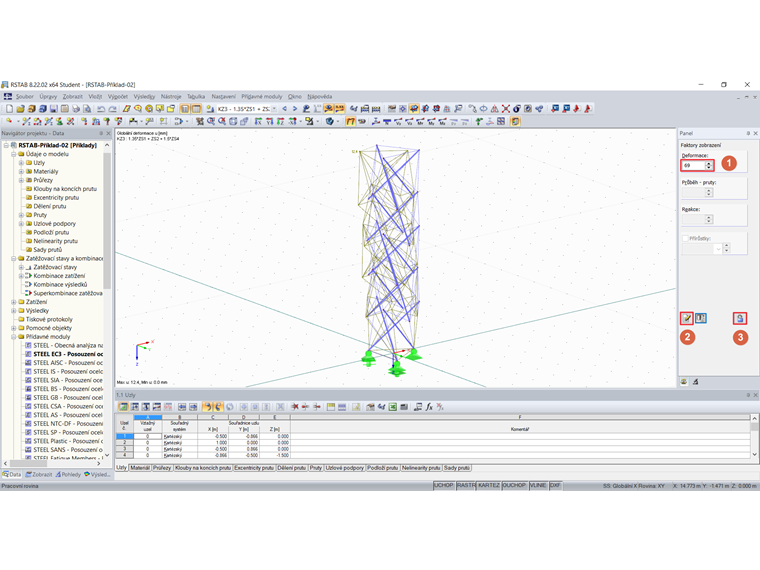Open the Výsledky menu
The width and height of the screenshot is (760, 570).
click(144, 96)
